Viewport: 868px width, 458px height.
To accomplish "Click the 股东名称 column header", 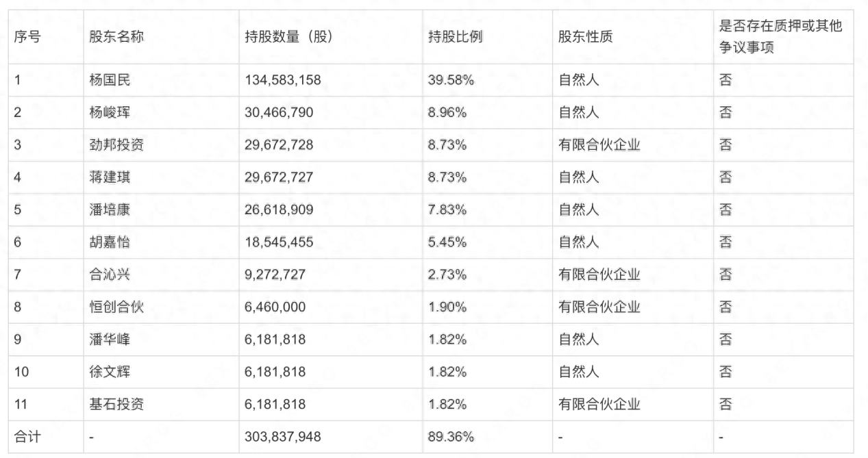I will [116, 37].
